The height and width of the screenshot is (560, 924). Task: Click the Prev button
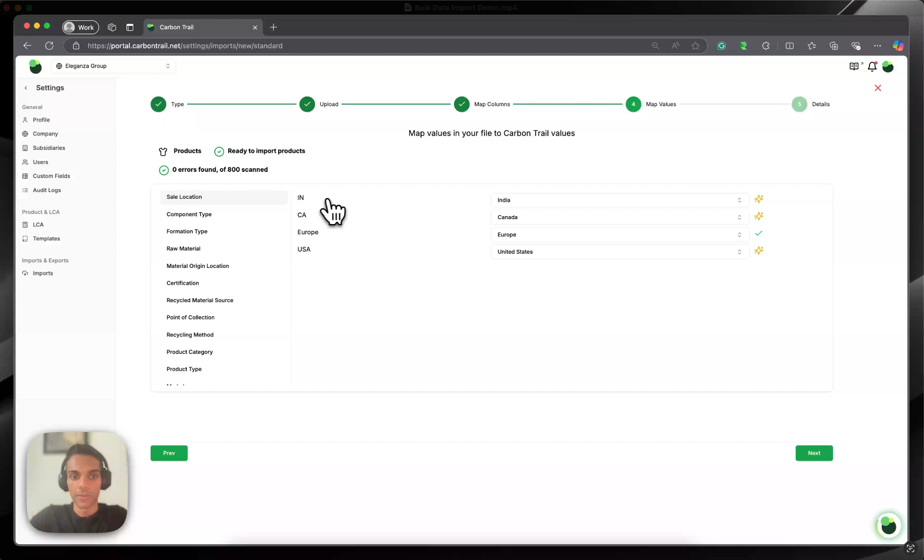tap(169, 453)
